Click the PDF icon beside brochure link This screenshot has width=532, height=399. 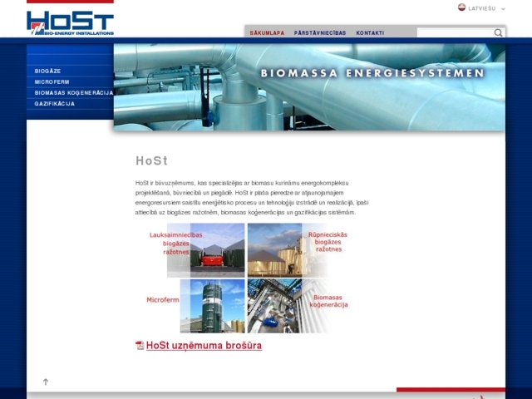point(140,346)
